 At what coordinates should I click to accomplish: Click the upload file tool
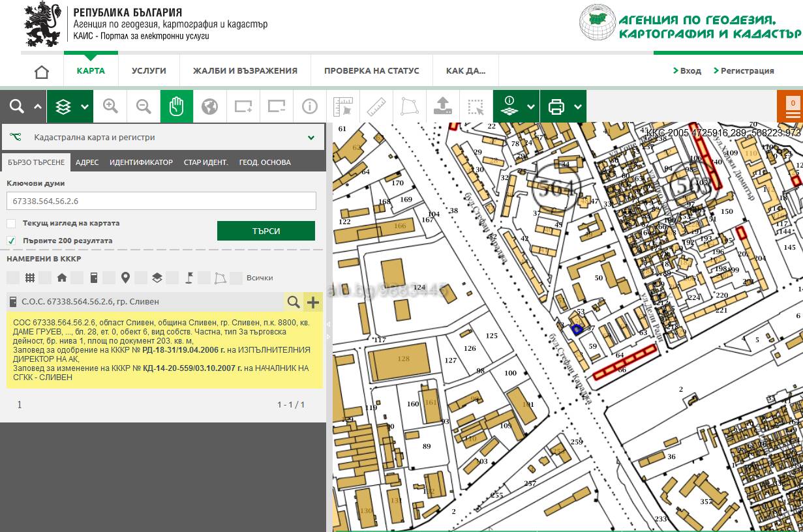point(443,106)
